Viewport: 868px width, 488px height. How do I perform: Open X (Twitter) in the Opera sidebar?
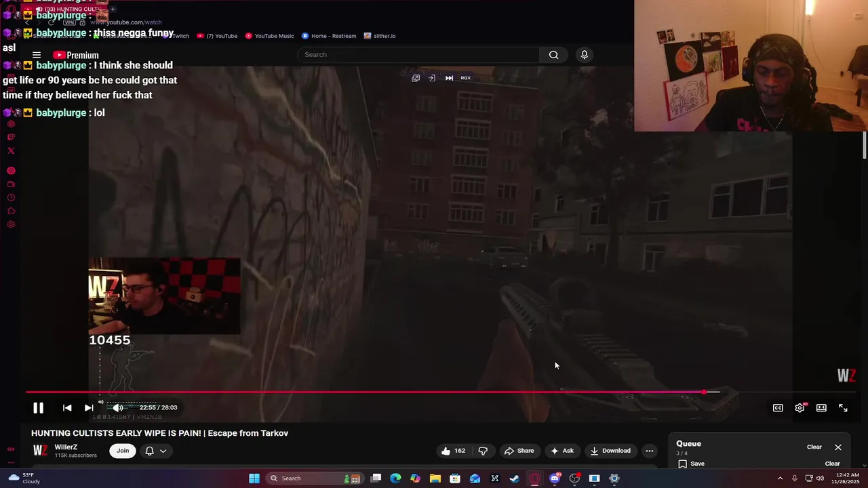tap(11, 150)
